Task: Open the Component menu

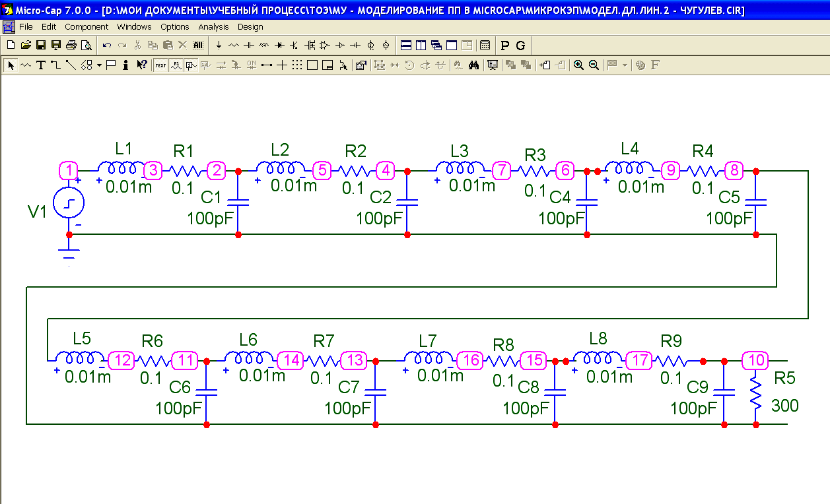Action: pyautogui.click(x=86, y=27)
